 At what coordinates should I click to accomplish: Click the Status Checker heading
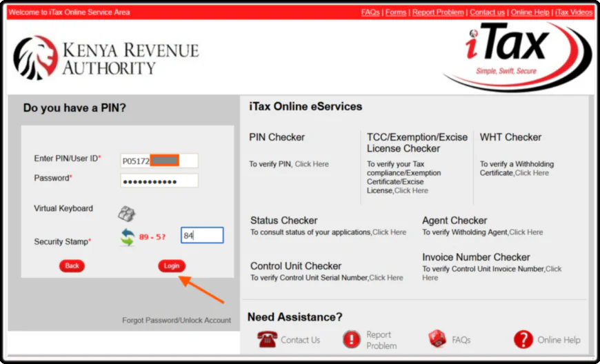[x=284, y=221]
